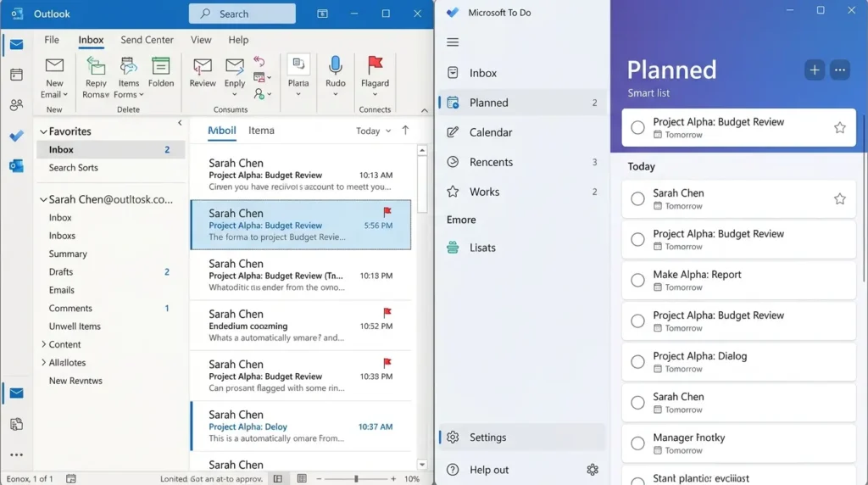Screen dimensions: 868x485
Task: Select the Comments folder
Action: pos(111,309)
